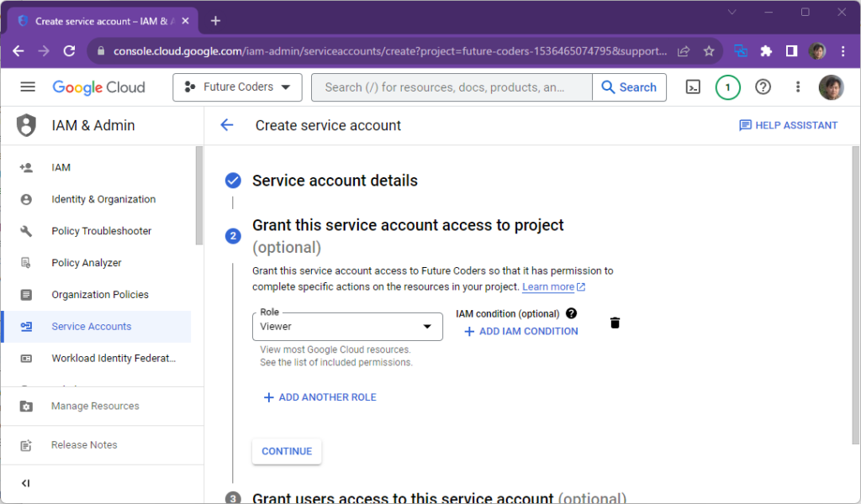
Task: Open Chrome profile avatar in toolbar
Action: 817,51
